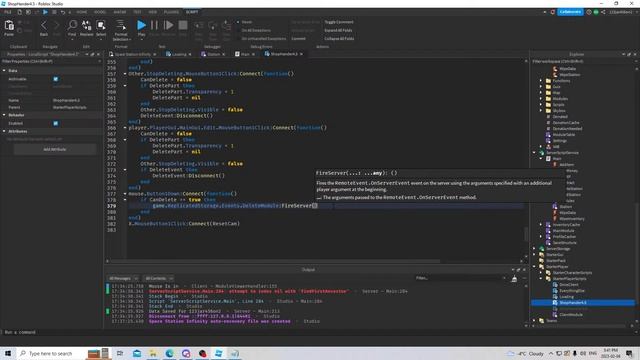Screen dimensions: 640x360
Task: Toggle the Enabled checkbox in Properties
Action: click(56, 123)
